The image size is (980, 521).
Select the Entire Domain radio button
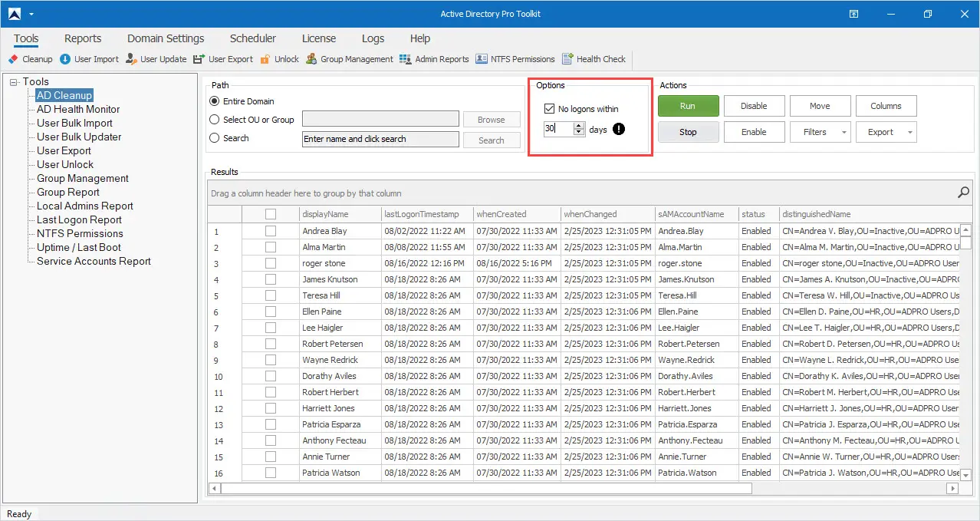click(215, 101)
